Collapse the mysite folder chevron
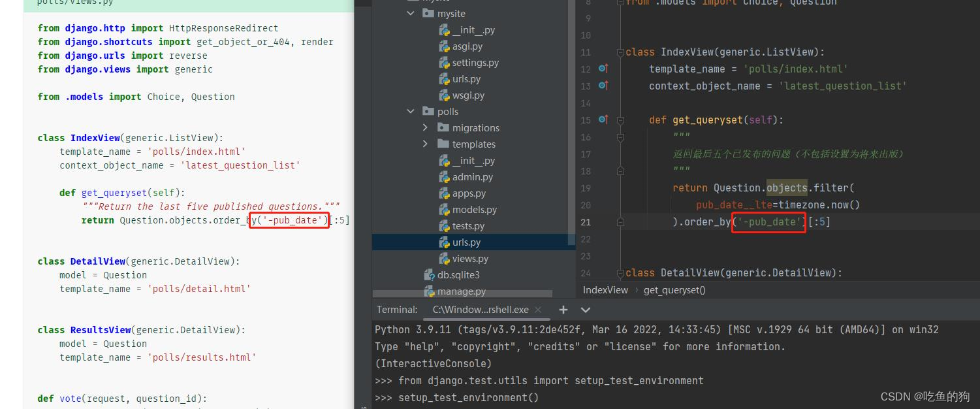The height and width of the screenshot is (409, 980). point(411,13)
